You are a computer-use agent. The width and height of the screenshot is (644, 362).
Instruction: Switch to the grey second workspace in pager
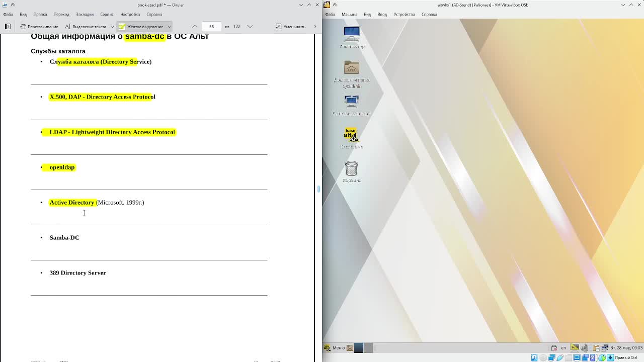point(368,347)
